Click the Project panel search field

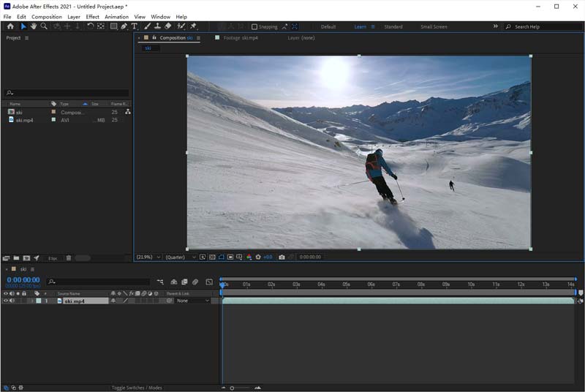67,92
